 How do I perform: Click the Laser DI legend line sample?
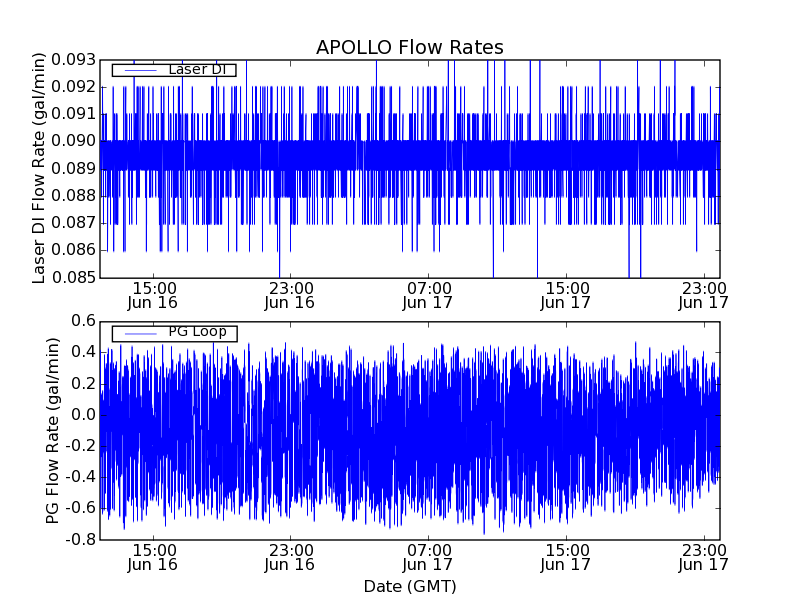point(141,70)
